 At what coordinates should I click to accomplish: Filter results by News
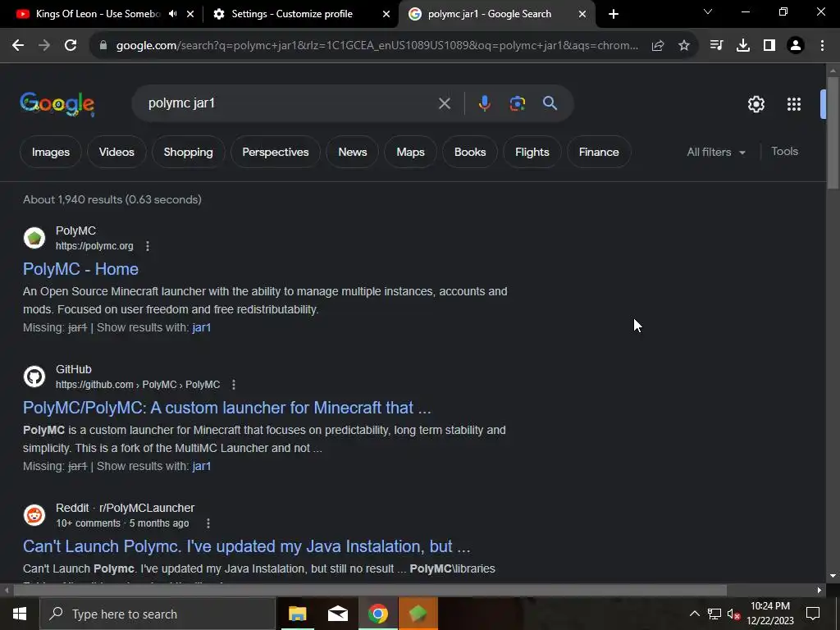tap(353, 152)
